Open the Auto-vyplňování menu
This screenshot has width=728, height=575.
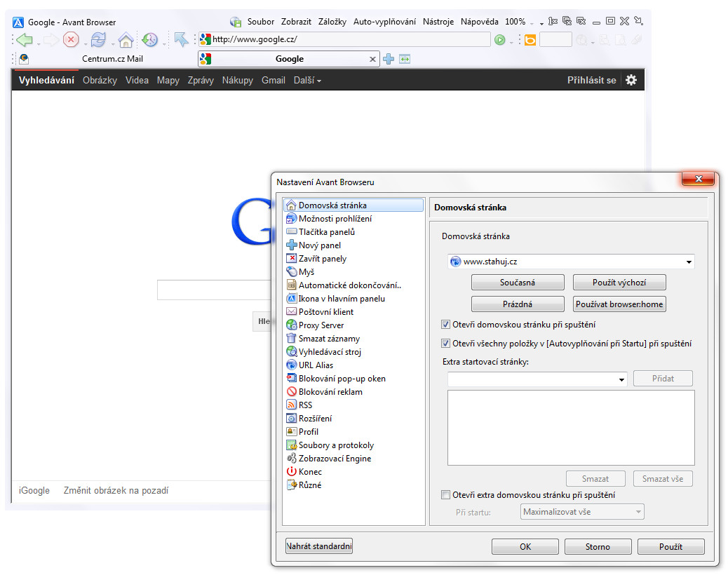[x=384, y=22]
